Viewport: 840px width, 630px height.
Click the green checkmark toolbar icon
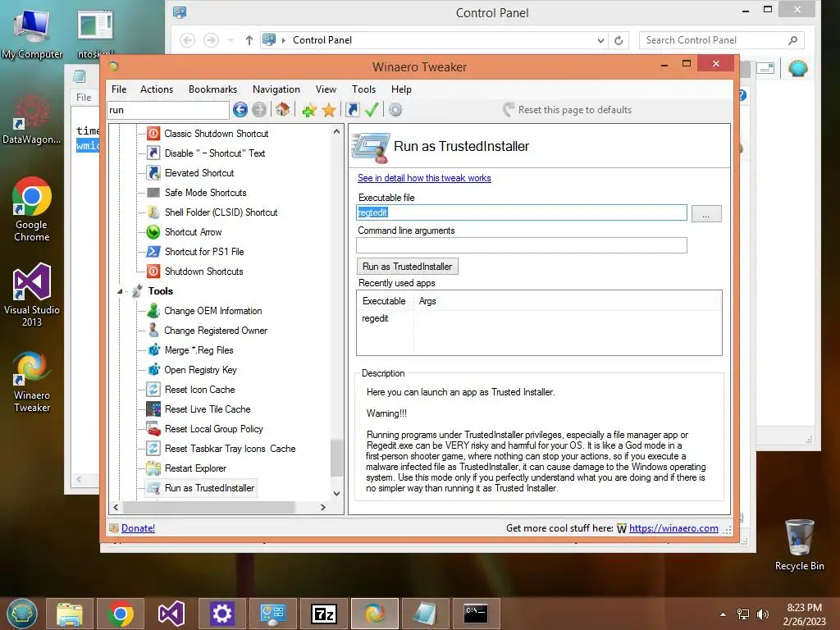[372, 110]
